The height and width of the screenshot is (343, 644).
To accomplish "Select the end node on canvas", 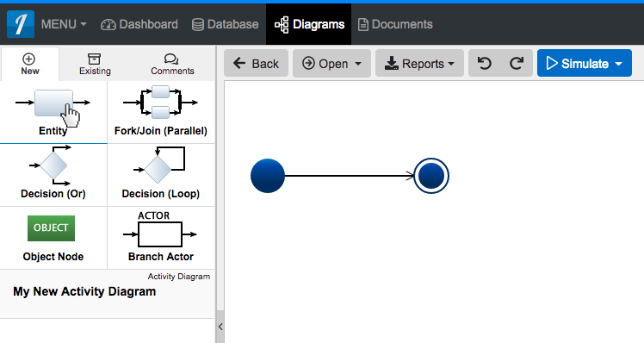I will coord(431,176).
